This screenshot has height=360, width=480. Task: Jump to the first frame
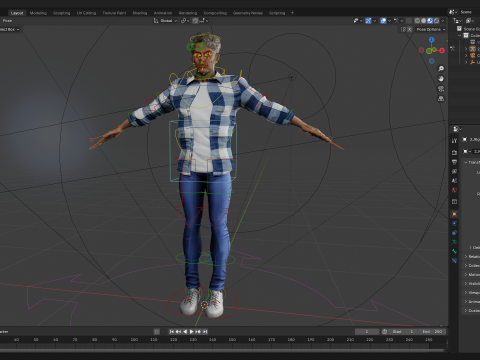click(172, 332)
